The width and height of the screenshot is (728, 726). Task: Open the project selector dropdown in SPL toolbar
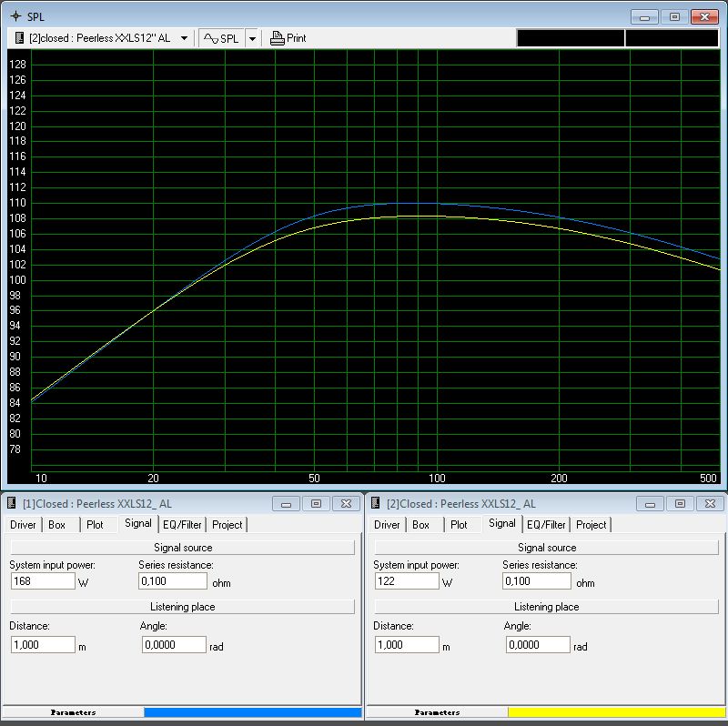pos(184,38)
